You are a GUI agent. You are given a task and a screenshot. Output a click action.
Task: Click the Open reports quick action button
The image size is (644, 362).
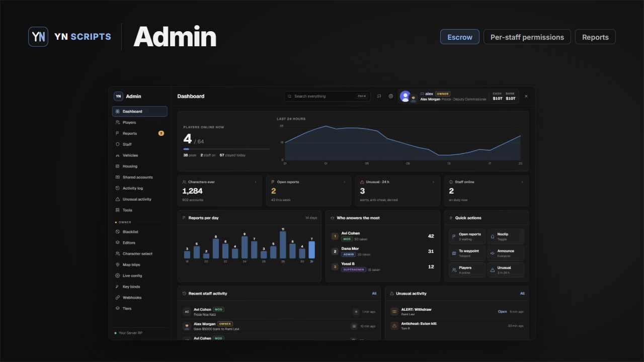(x=467, y=237)
